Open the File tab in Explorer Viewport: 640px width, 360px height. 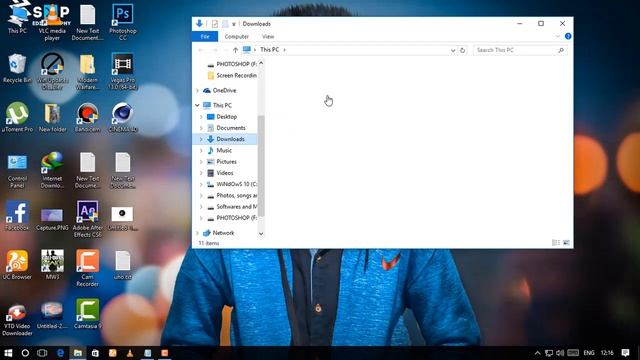click(x=205, y=36)
